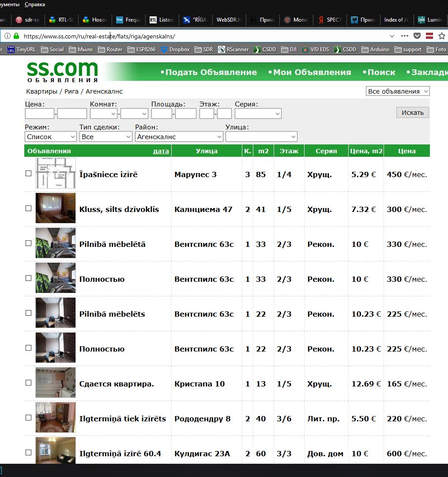Open the thumbnail for Рододендру 8 listing
The height and width of the screenshot is (477, 448).
click(56, 417)
